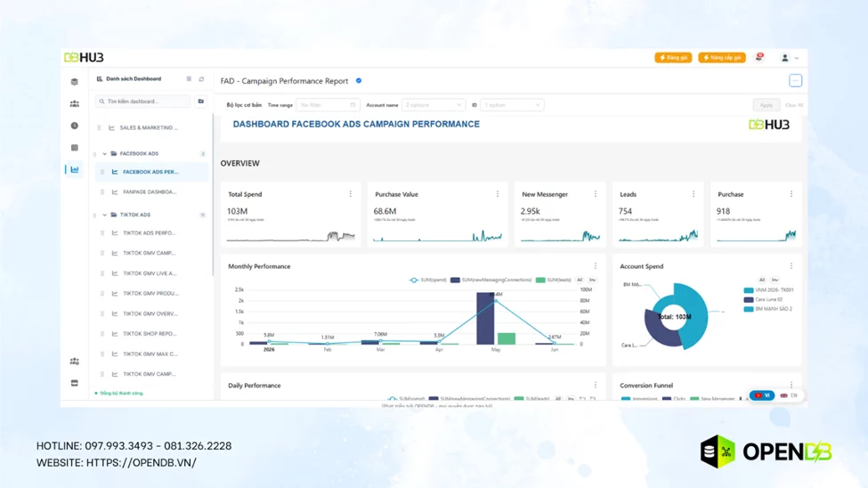Open the notification bell

(759, 58)
